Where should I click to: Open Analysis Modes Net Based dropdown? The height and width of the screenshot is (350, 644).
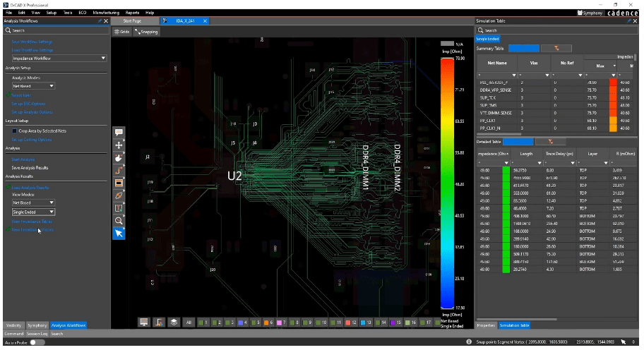33,86
